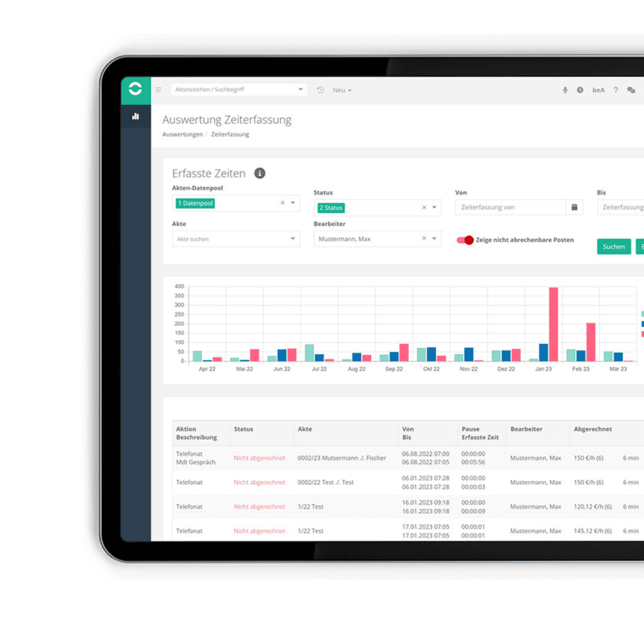Sort by Aktion Beschreibung column header
The height and width of the screenshot is (644, 644).
[201, 433]
